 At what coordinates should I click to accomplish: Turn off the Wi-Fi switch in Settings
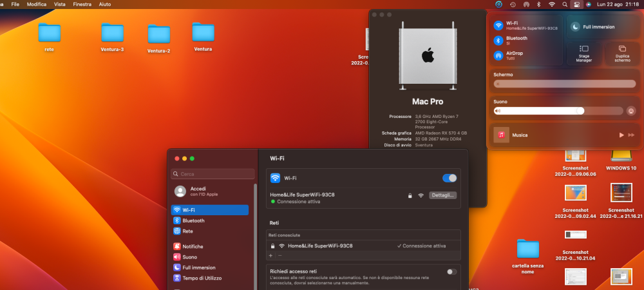[450, 178]
